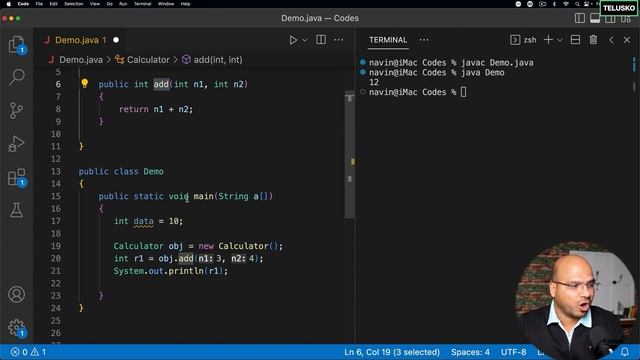Expand the run options dropdown arrow
Screen dimensions: 640x360
click(304, 40)
